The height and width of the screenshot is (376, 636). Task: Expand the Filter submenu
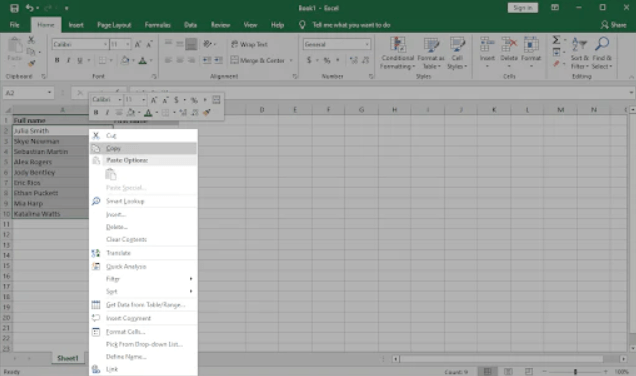tap(144, 279)
